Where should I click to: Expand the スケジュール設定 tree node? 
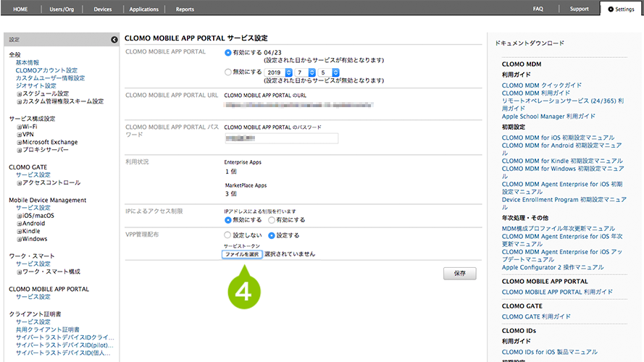(x=20, y=94)
